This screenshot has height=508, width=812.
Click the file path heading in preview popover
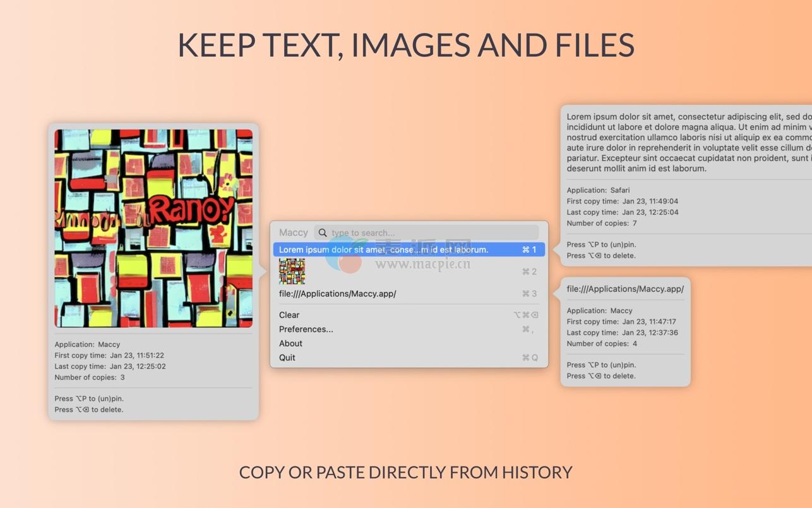624,289
